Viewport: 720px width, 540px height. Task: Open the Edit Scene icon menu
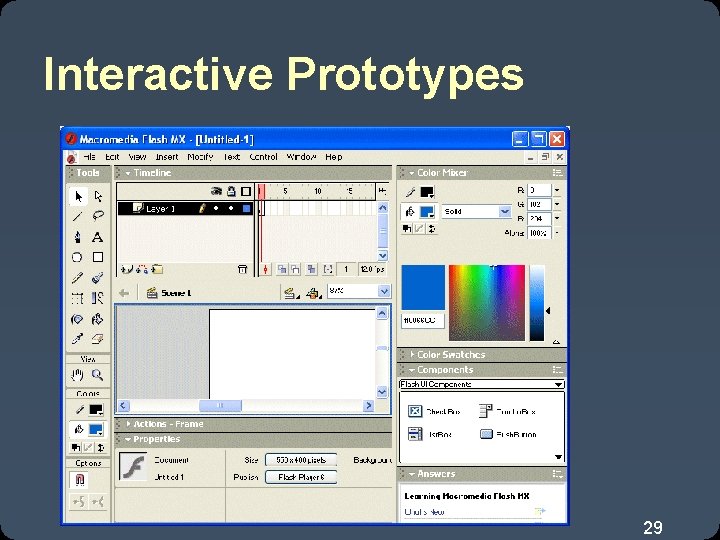[290, 293]
